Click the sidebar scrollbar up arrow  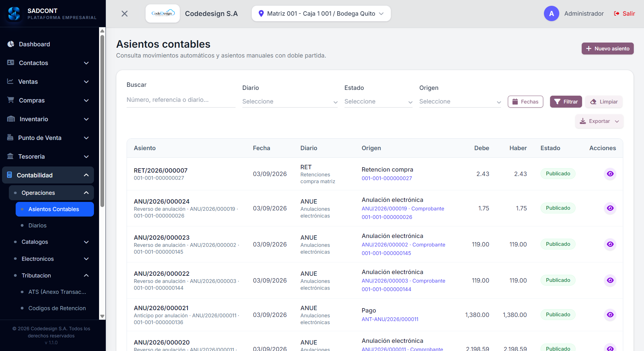(x=102, y=31)
